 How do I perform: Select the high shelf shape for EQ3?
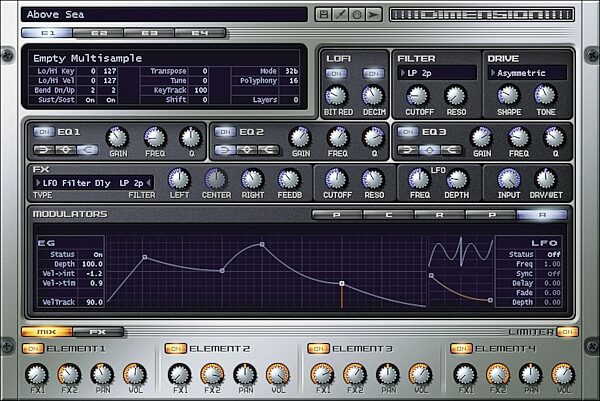tap(452, 150)
